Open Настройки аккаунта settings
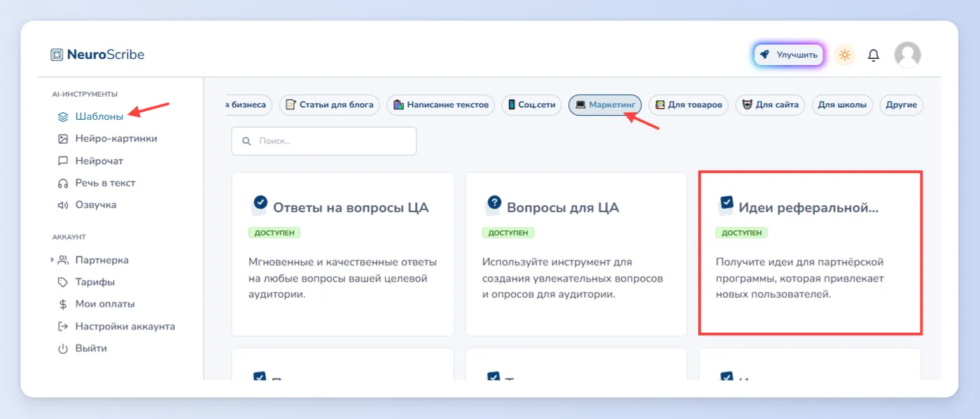Viewport: 980px width, 419px height. point(125,327)
